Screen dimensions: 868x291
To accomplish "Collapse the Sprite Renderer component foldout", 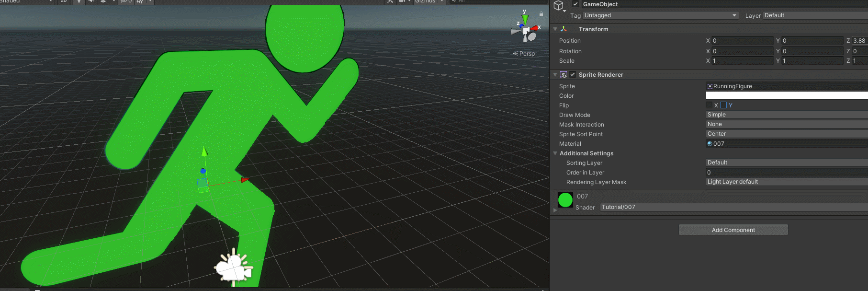I will (x=555, y=75).
